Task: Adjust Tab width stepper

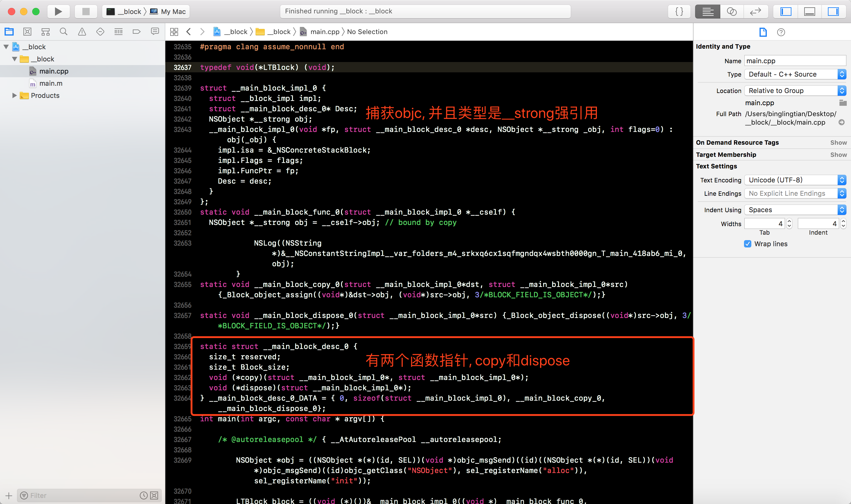Action: tap(789, 223)
